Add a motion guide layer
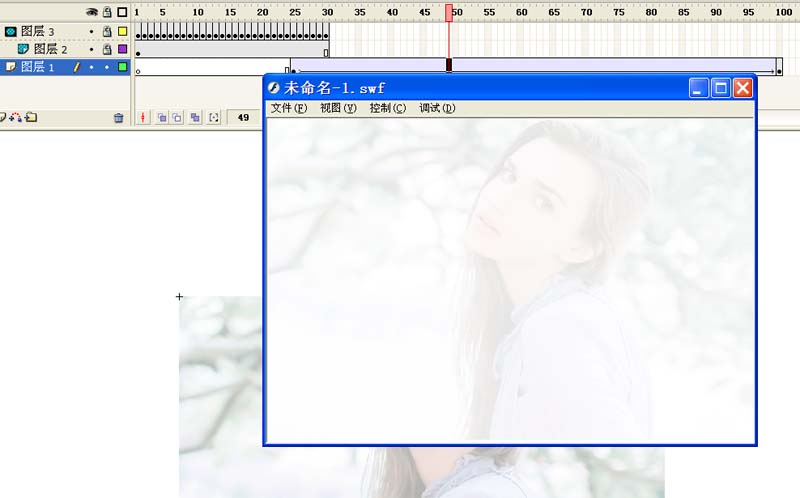Image resolution: width=800 pixels, height=498 pixels. tap(16, 117)
